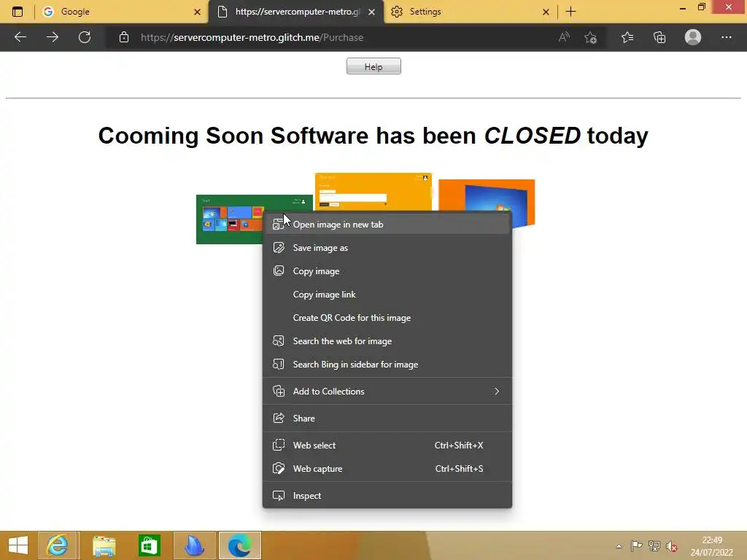747x560 pixels.
Task: Close the Settings tab
Action: (546, 12)
